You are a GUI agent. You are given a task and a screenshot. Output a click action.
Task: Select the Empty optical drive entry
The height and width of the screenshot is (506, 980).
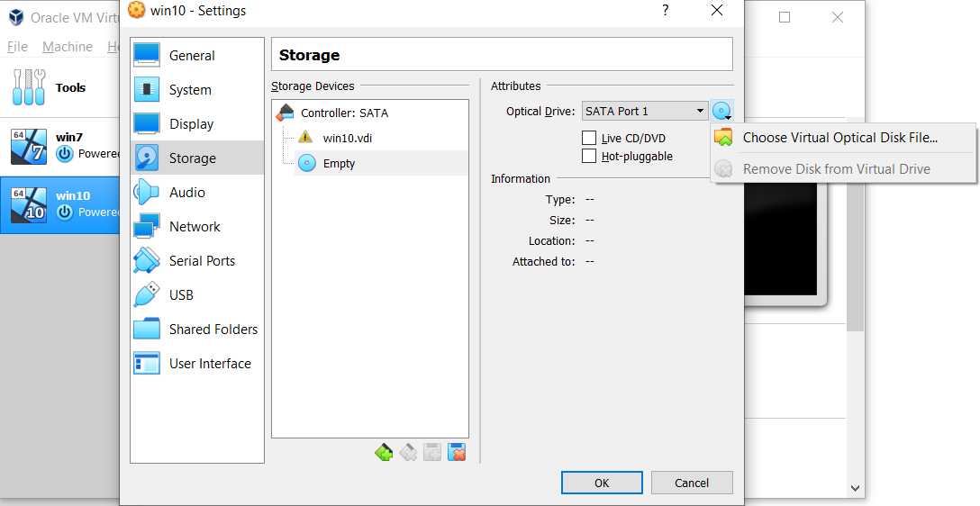tap(381, 164)
